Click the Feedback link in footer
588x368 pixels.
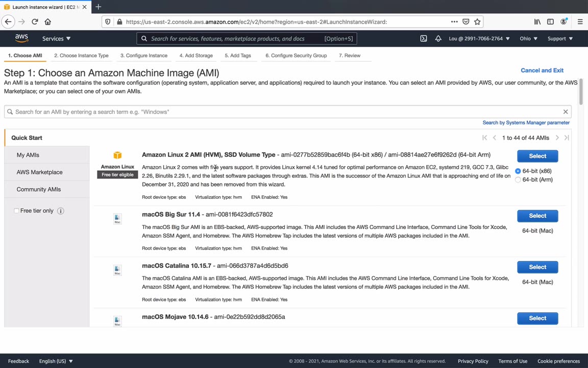(x=18, y=361)
